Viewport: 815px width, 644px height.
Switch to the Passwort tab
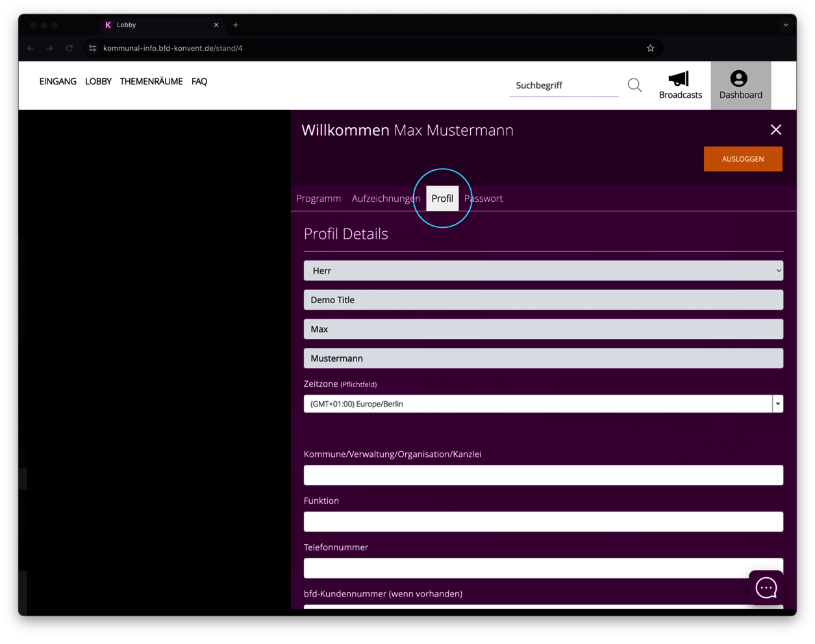pos(484,199)
